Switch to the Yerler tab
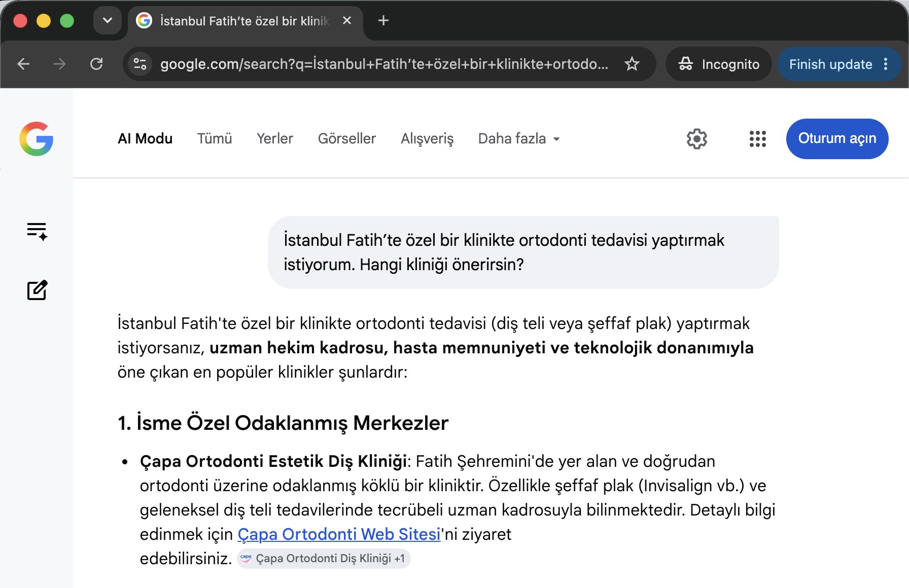This screenshot has height=588, width=909. [x=275, y=139]
